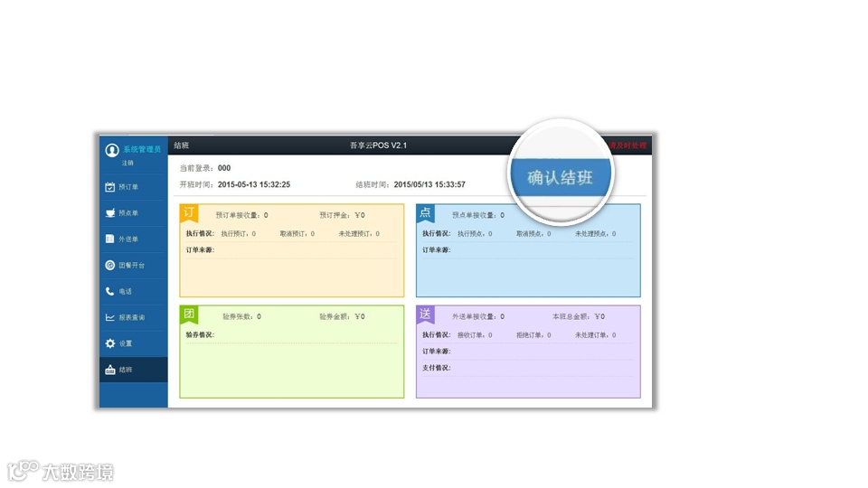Viewport: 868px width, 488px height.
Task: Click 预点单接收量: 0 text
Action: [x=478, y=215]
